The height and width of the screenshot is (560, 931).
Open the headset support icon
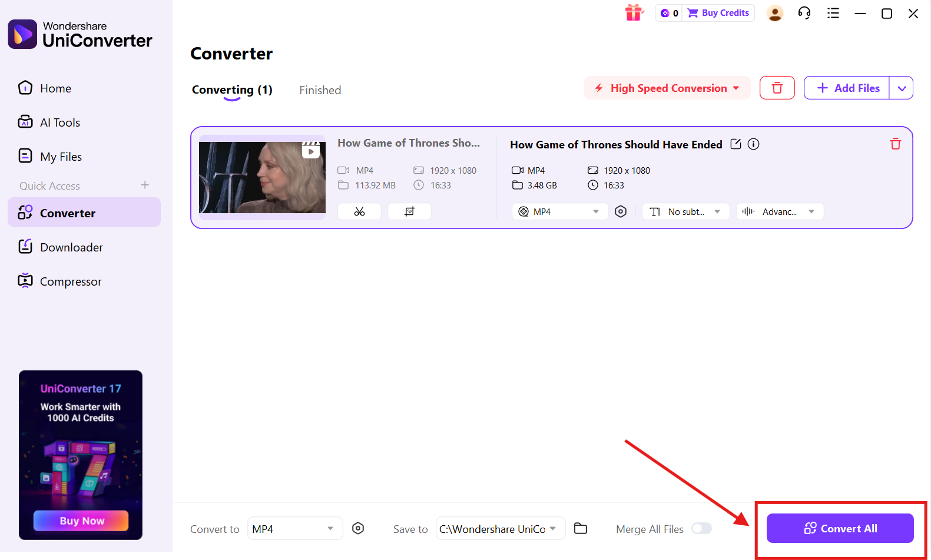(804, 13)
